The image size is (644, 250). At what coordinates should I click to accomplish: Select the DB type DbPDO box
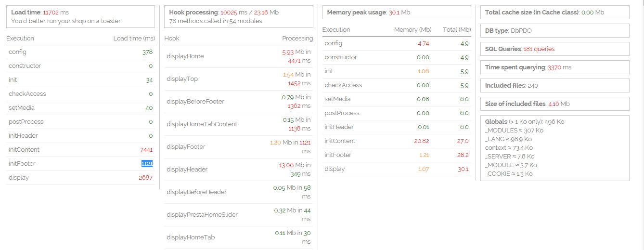click(x=554, y=31)
